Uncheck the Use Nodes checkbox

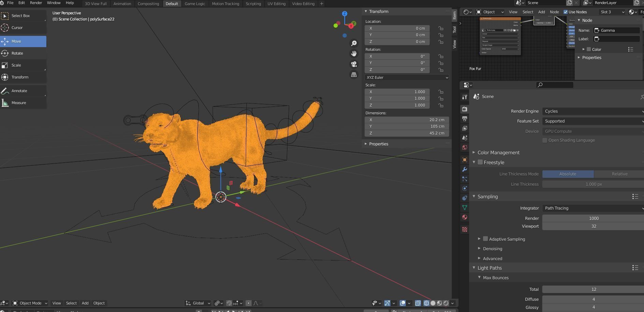point(566,12)
